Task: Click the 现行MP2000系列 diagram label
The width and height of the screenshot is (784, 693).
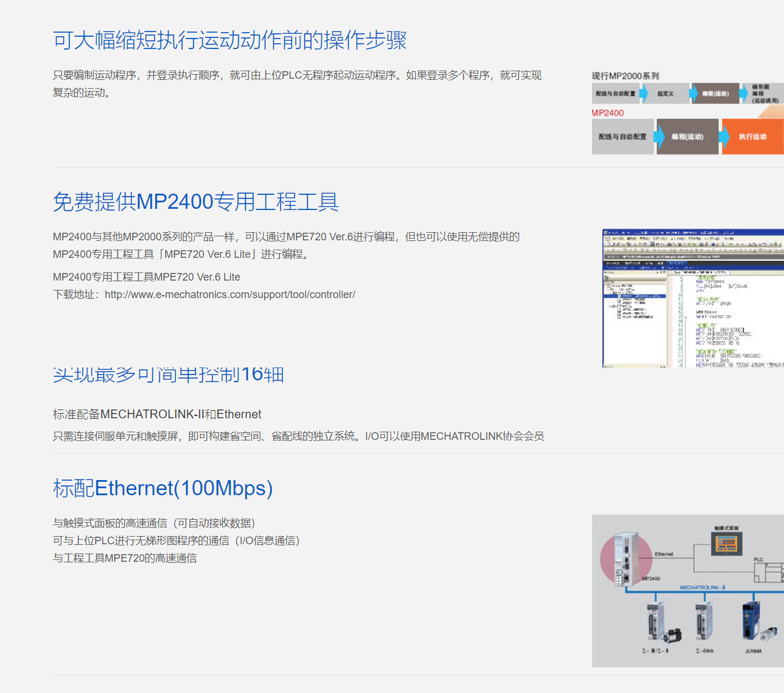Action: click(x=625, y=76)
